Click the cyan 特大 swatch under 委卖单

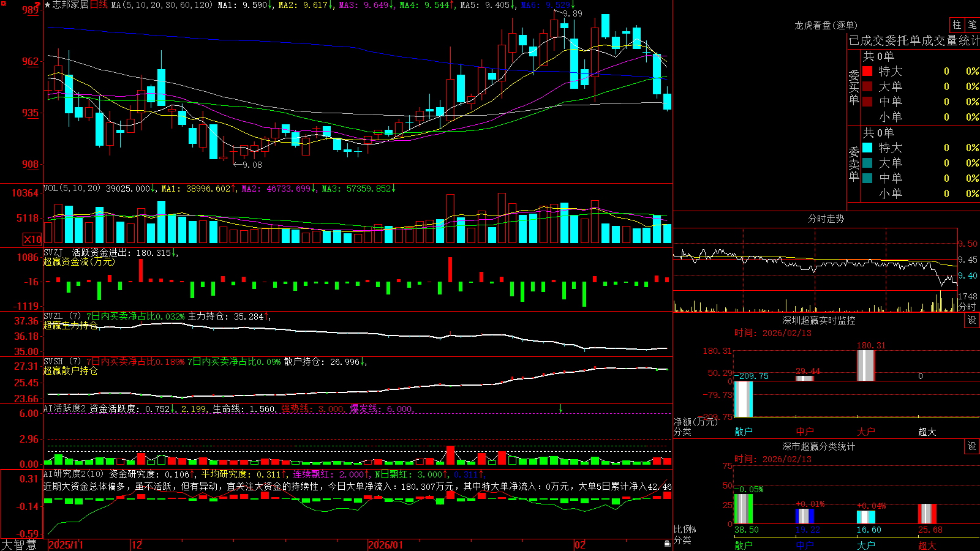[867, 148]
